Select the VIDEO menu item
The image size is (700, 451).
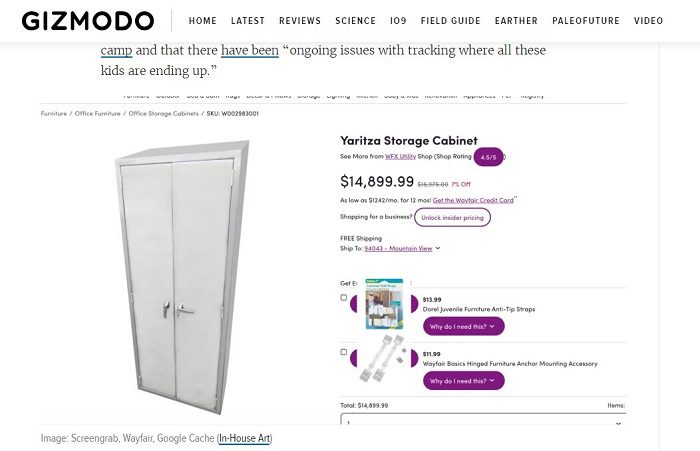pyautogui.click(x=648, y=21)
